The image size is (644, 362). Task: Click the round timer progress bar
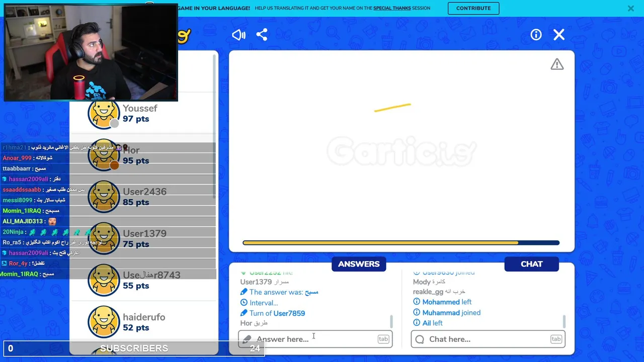point(401,243)
